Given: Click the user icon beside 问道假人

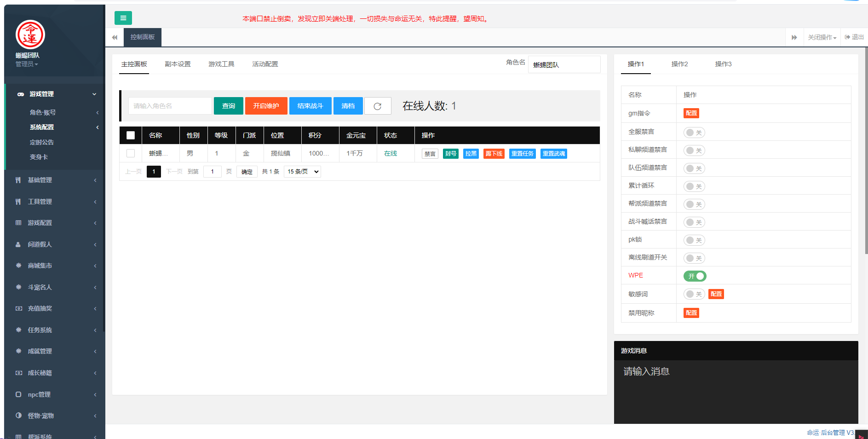Looking at the screenshot, I should [18, 244].
